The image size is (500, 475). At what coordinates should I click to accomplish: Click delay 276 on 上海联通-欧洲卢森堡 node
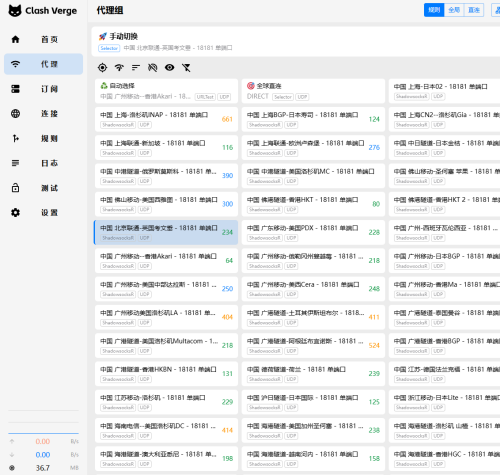pos(374,147)
